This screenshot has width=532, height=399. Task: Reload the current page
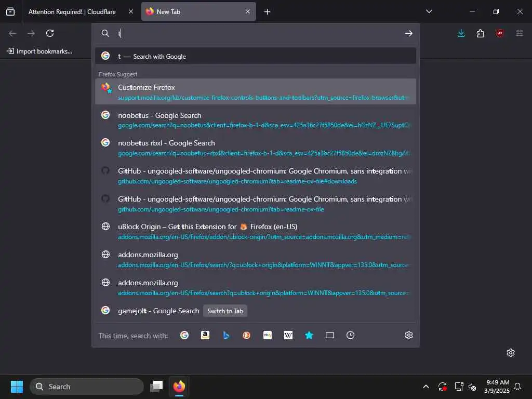click(50, 33)
